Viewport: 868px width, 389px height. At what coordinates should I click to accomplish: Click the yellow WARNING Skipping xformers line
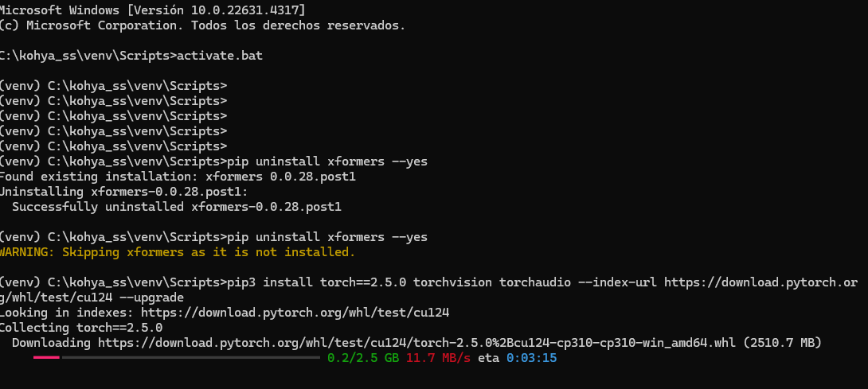[x=177, y=252]
